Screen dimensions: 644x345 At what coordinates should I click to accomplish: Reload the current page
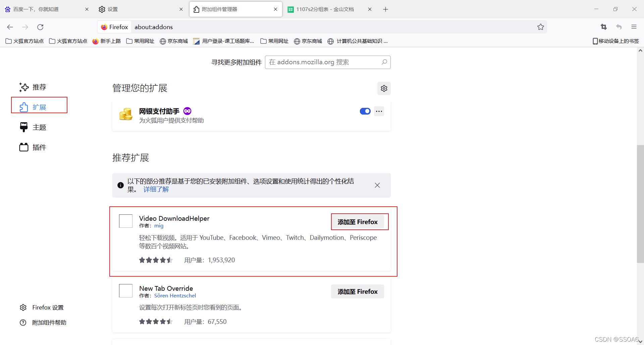point(40,27)
